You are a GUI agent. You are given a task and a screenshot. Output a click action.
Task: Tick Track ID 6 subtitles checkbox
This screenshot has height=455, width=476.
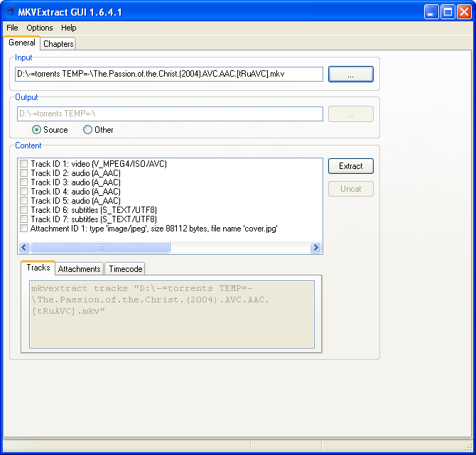[24, 210]
